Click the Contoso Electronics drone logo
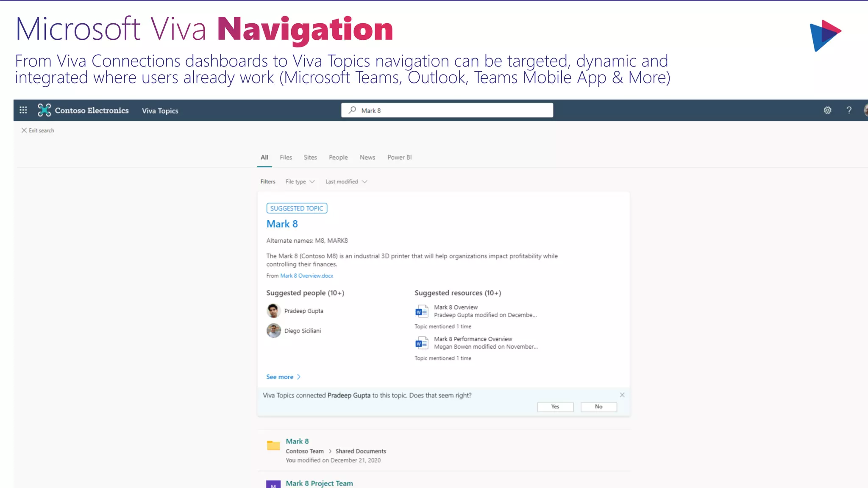The height and width of the screenshot is (488, 868). click(44, 110)
